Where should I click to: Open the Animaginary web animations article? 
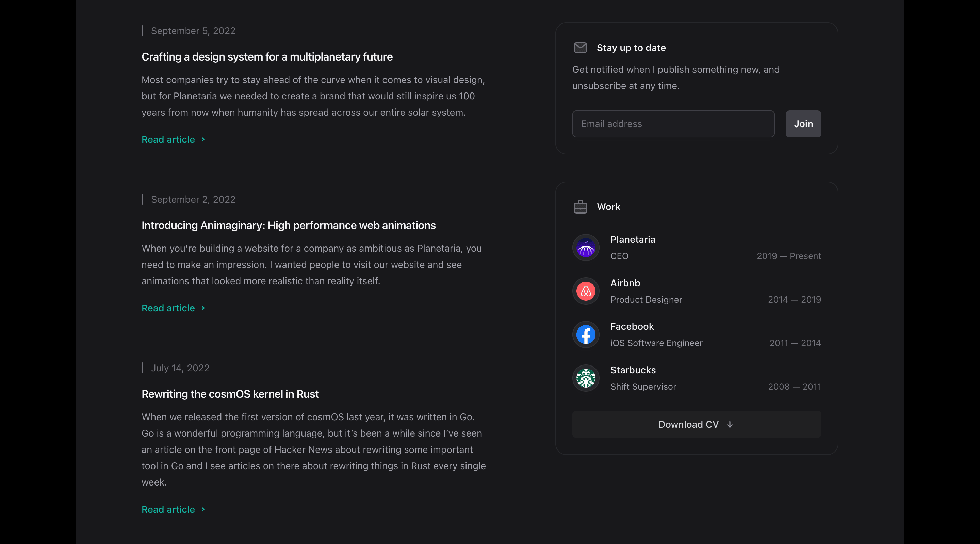288,225
